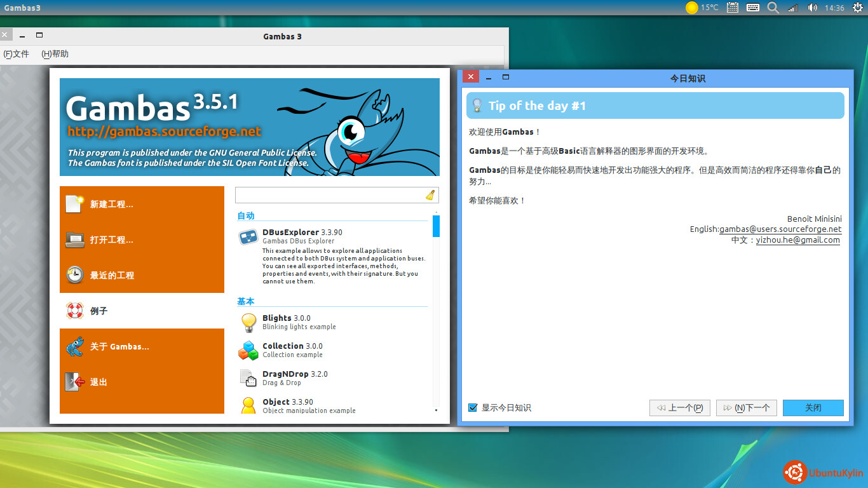This screenshot has width=868, height=488.
Task: Click the About Gambas shrimp icon
Action: [x=75, y=346]
